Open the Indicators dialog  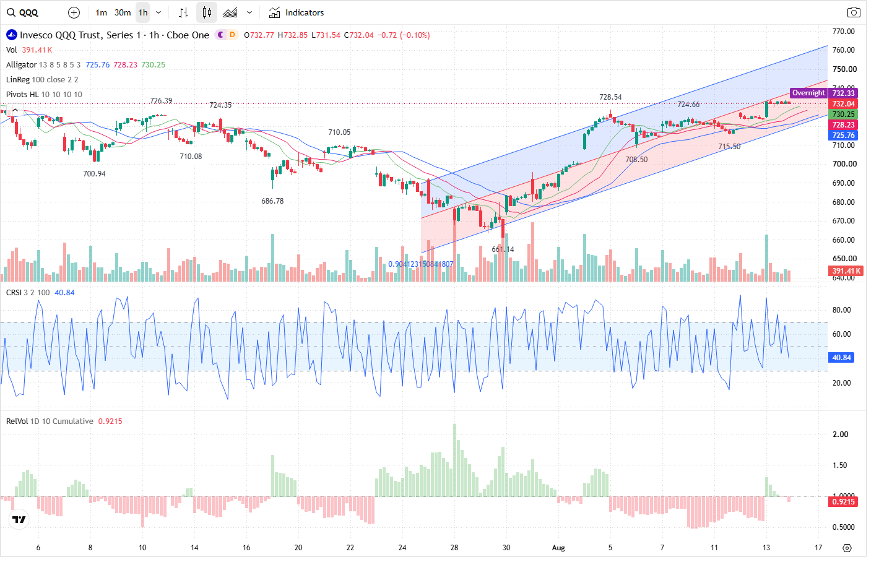tap(297, 12)
